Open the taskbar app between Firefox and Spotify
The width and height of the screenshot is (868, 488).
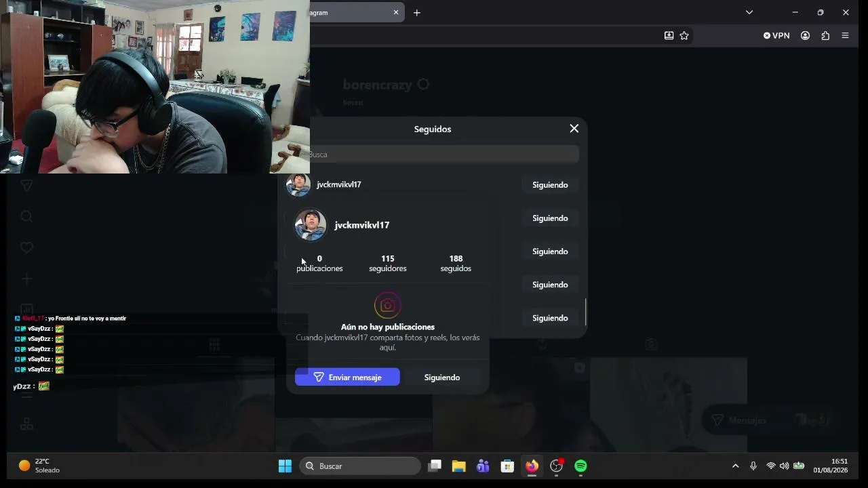coord(556,466)
